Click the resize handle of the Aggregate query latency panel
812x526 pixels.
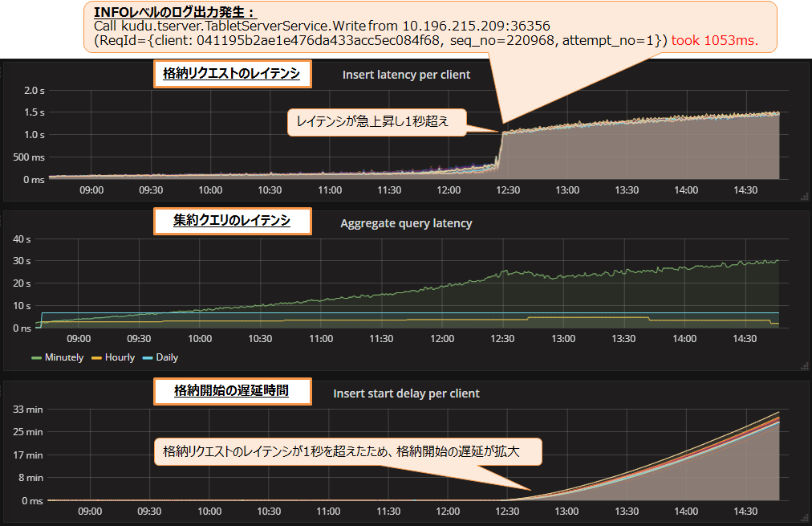[805, 366]
